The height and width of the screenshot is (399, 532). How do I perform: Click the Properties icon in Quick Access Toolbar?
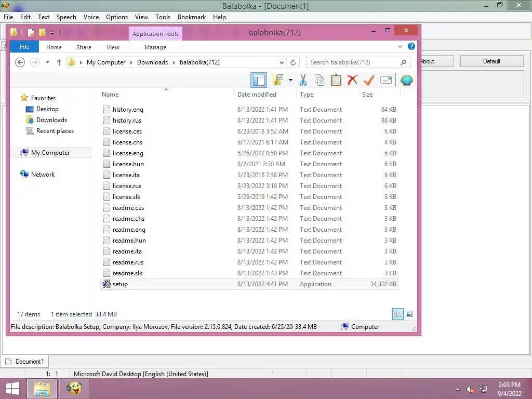click(31, 33)
